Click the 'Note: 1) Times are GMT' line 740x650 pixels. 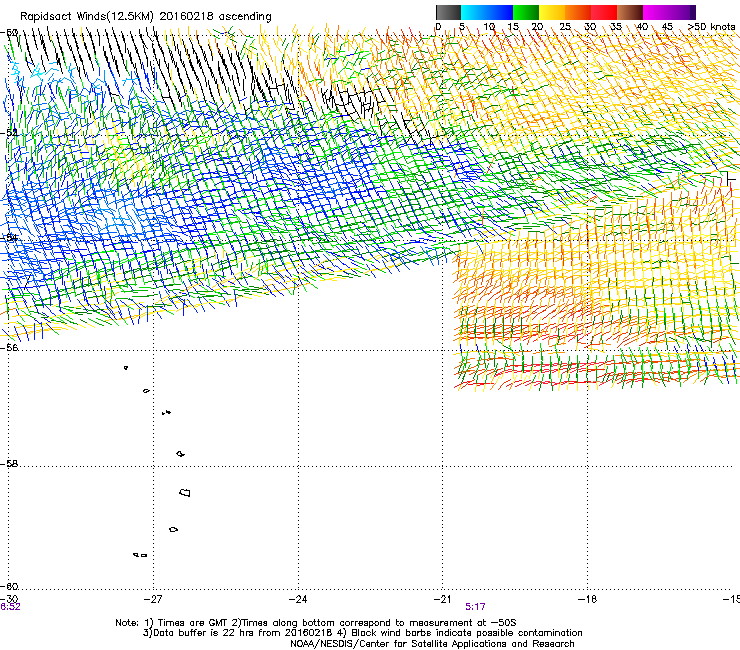pos(316,623)
